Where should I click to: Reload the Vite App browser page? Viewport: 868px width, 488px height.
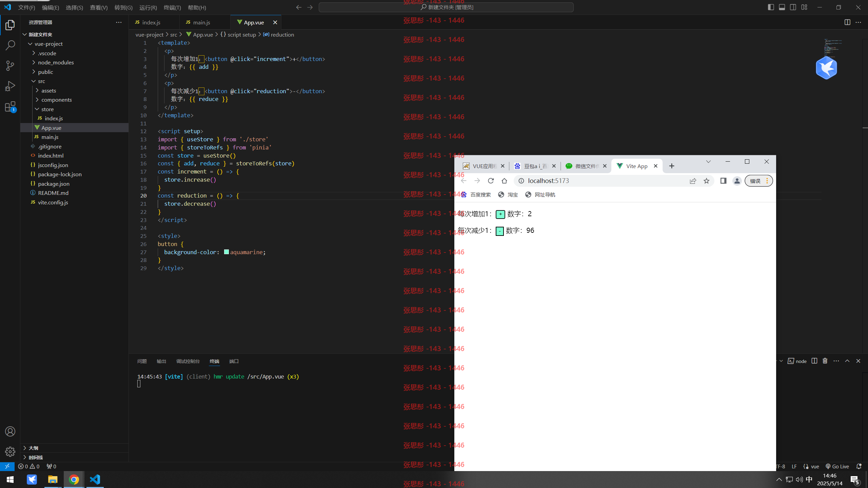point(491,181)
